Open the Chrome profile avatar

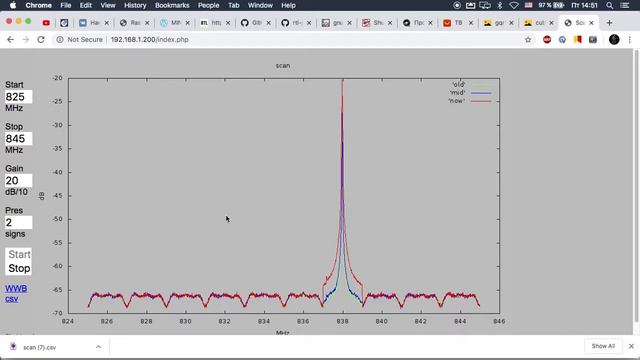coord(614,40)
